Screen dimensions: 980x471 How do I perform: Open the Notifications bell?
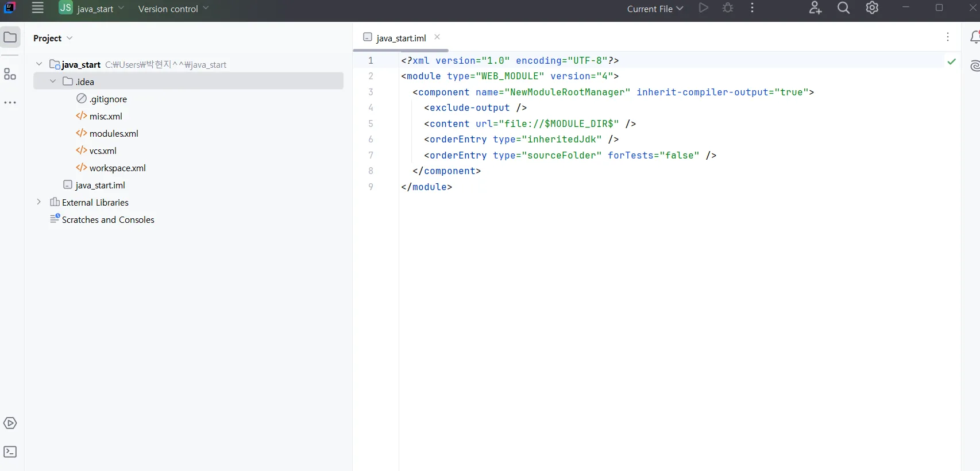pos(974,37)
